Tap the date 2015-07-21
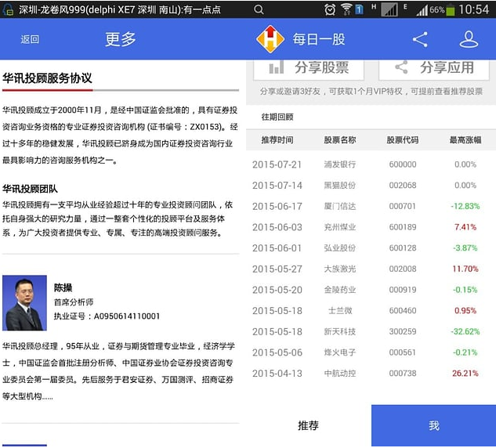 click(277, 164)
